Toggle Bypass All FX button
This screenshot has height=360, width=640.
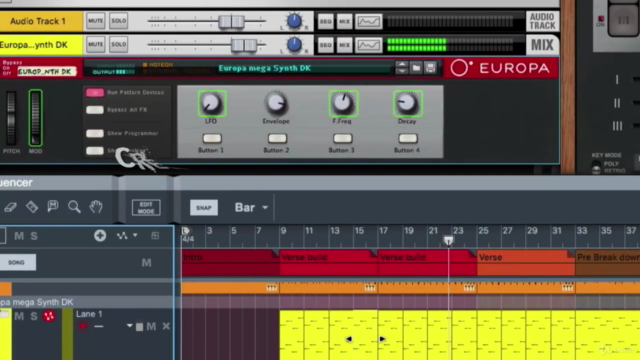click(x=95, y=110)
